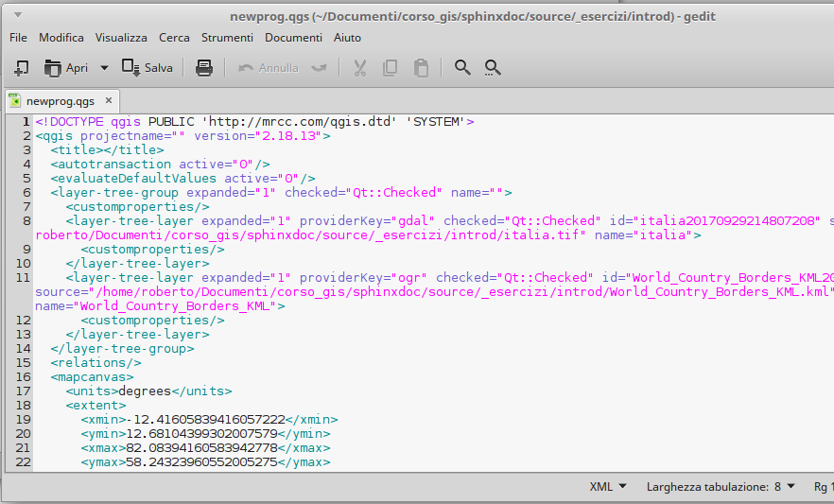Click the New document icon

coord(21,68)
